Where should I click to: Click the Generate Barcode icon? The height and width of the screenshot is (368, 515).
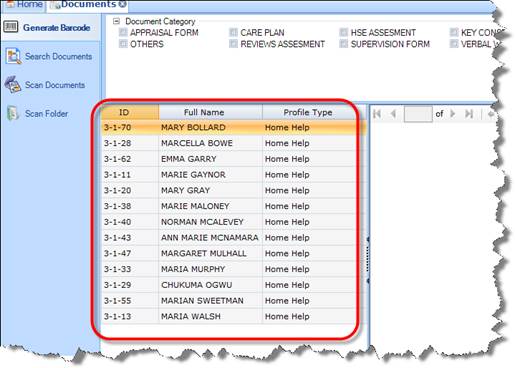pyautogui.click(x=11, y=27)
